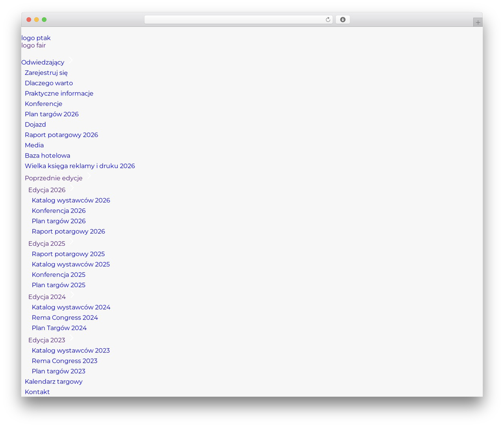Open Plan targów 2025
Viewport: 504px width, 427px height.
(59, 285)
